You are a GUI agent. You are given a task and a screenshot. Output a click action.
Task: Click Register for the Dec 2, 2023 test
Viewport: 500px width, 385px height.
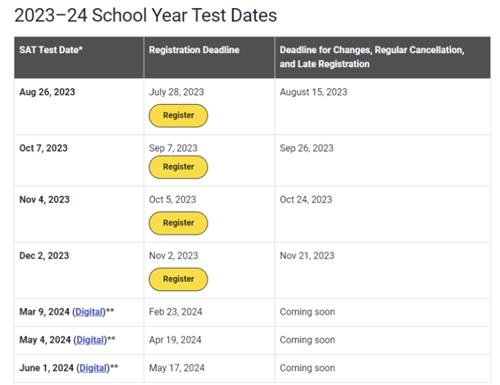click(x=178, y=279)
